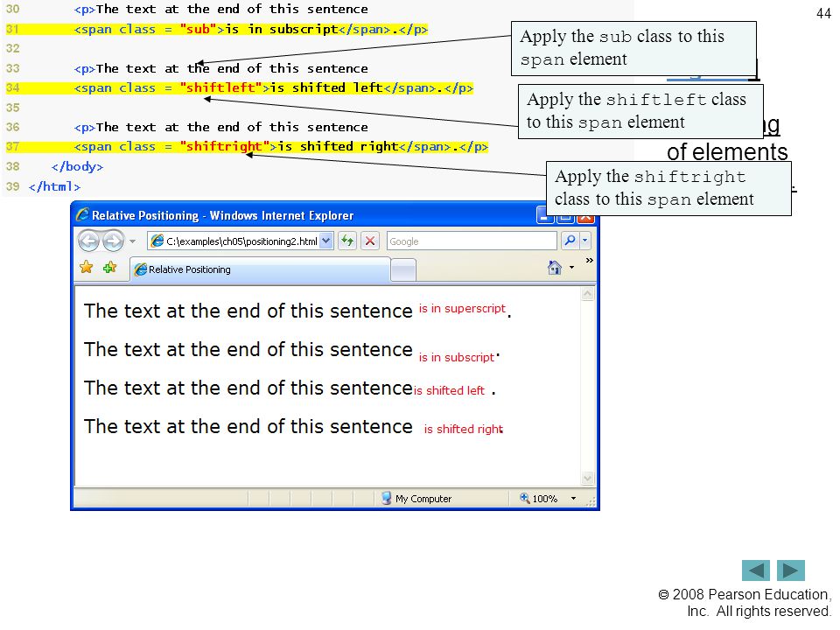This screenshot has height=630, width=840.
Task: Go to the next slide arrow
Action: click(791, 570)
